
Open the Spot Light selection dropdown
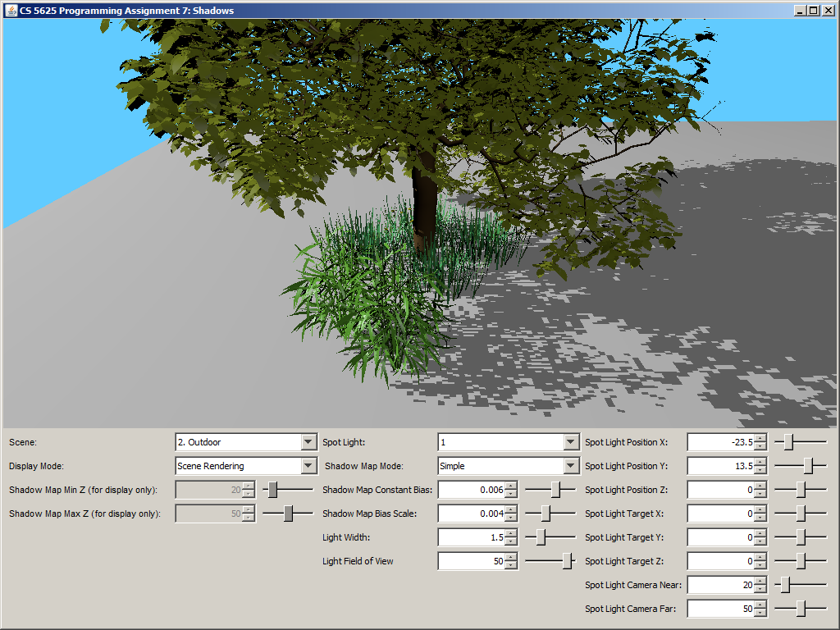[x=571, y=442]
